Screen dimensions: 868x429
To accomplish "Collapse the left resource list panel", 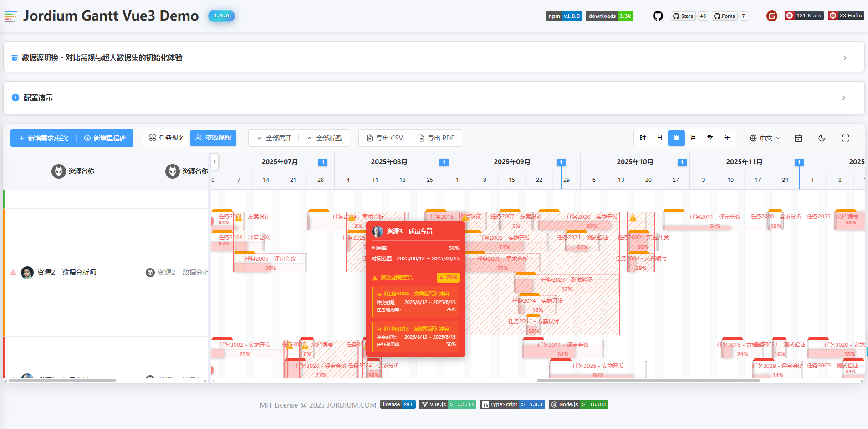I will (214, 161).
